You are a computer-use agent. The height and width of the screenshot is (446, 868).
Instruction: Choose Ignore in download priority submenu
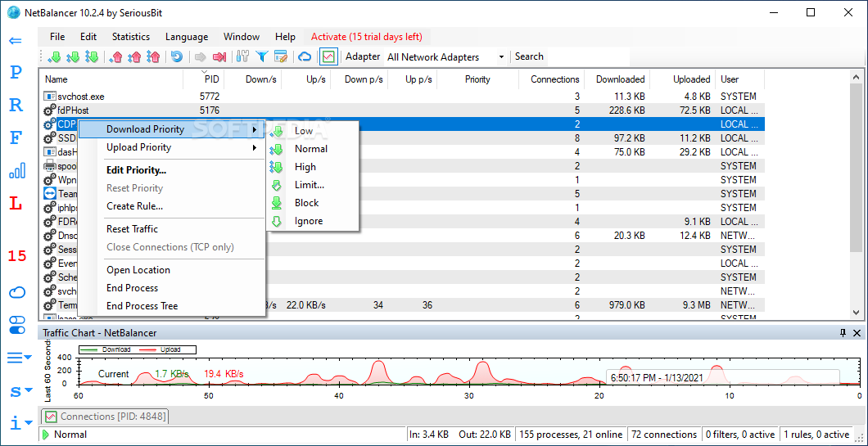click(x=314, y=221)
